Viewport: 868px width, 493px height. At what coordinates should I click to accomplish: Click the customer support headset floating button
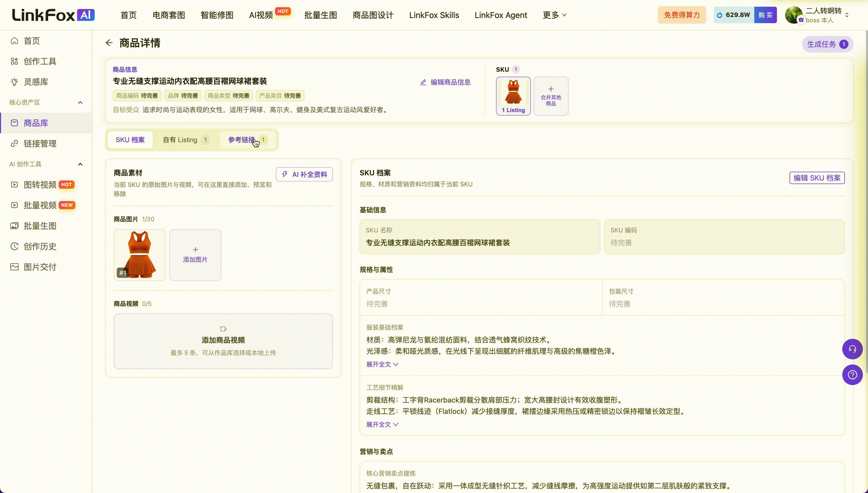[x=852, y=349]
